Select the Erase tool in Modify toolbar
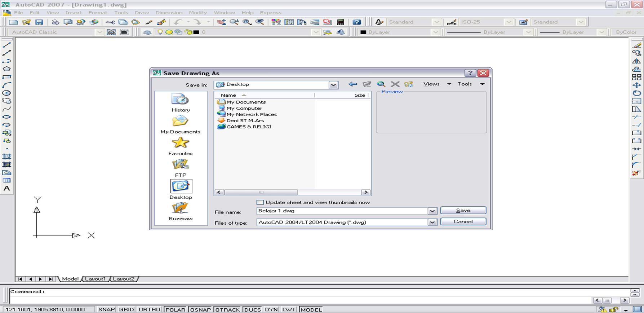 (x=637, y=45)
